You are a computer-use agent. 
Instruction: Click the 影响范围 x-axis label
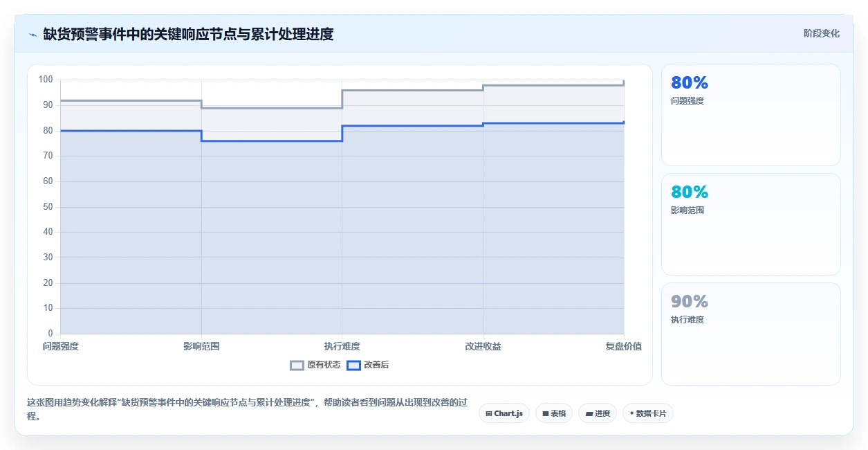tap(201, 346)
